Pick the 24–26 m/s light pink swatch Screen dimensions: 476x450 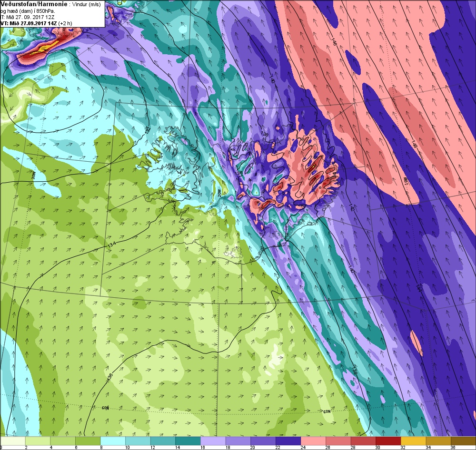tap(313, 440)
